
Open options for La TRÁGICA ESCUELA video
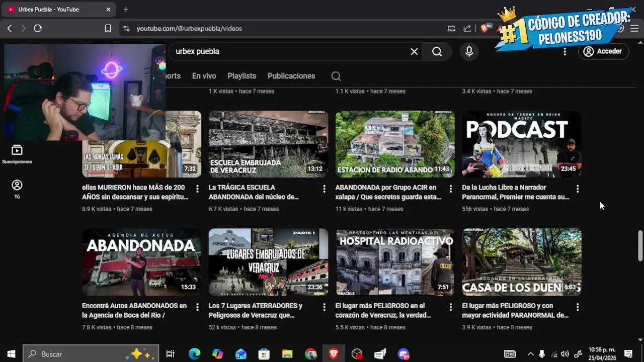coord(324,189)
